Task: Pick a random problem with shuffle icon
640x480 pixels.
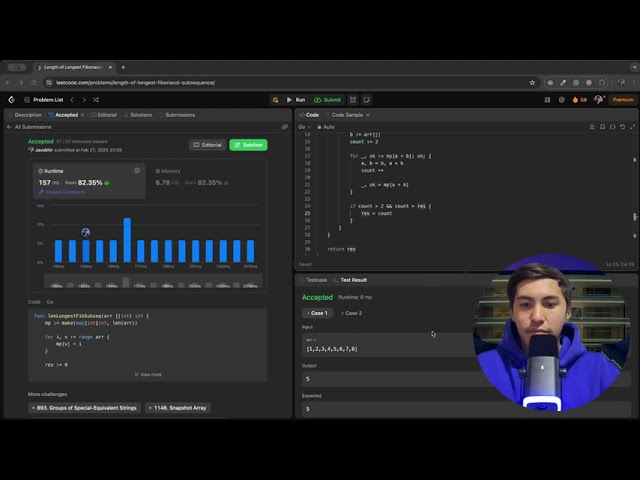Action: click(96, 100)
